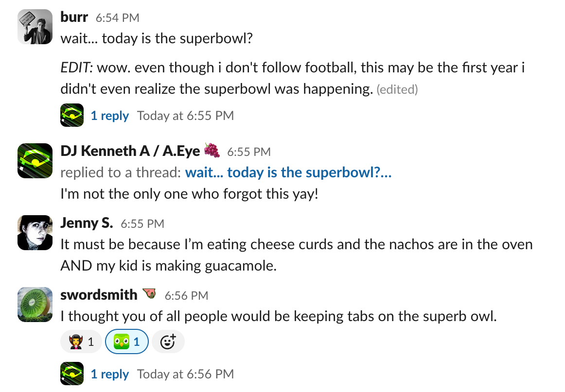Open the "wait... today is the superbowl?" thread link
This screenshot has height=392, width=565.
(288, 172)
